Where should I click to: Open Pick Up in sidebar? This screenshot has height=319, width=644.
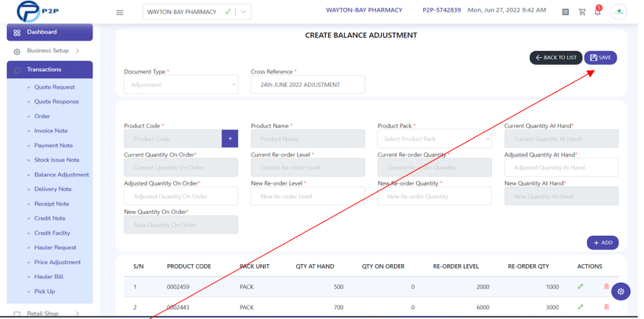coord(45,292)
